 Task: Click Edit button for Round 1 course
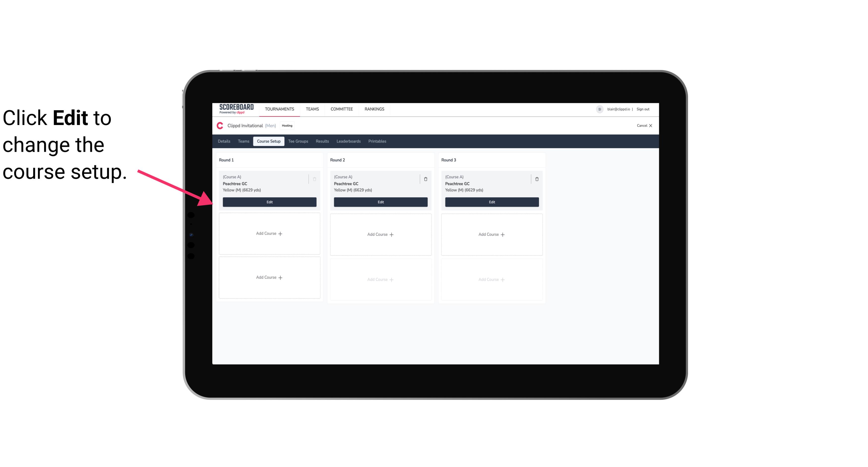tap(269, 202)
